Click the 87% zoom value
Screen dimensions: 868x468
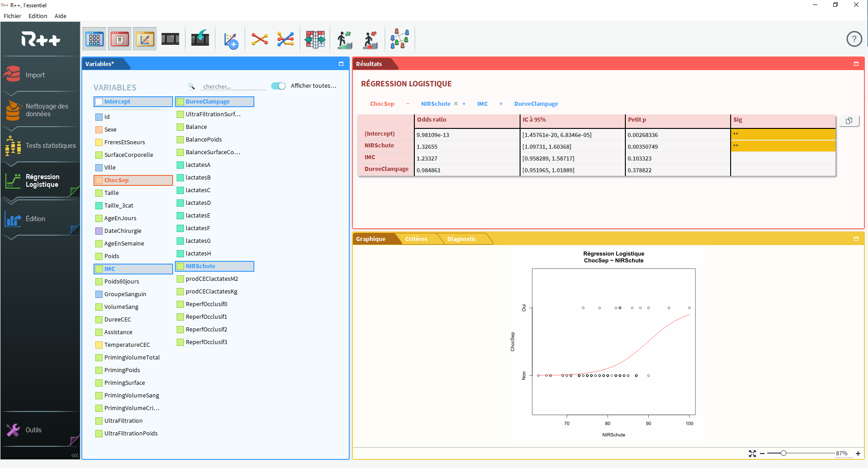click(x=841, y=453)
